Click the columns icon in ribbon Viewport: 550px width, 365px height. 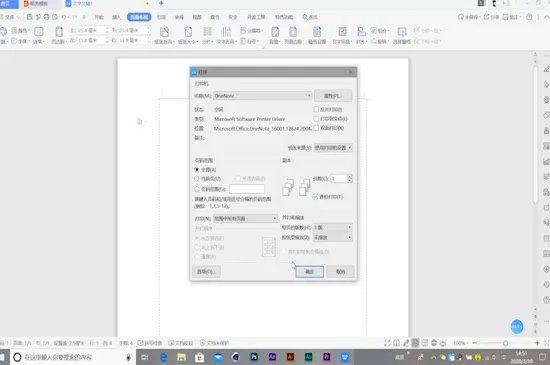click(x=207, y=32)
